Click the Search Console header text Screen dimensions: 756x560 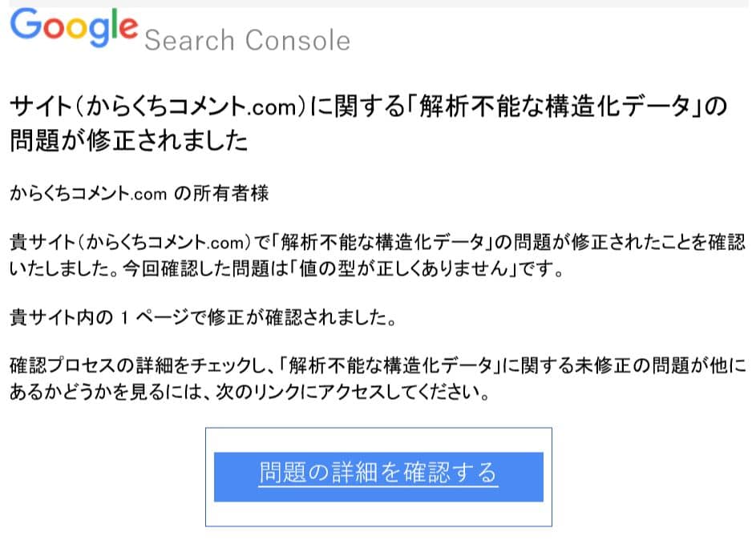tap(247, 40)
